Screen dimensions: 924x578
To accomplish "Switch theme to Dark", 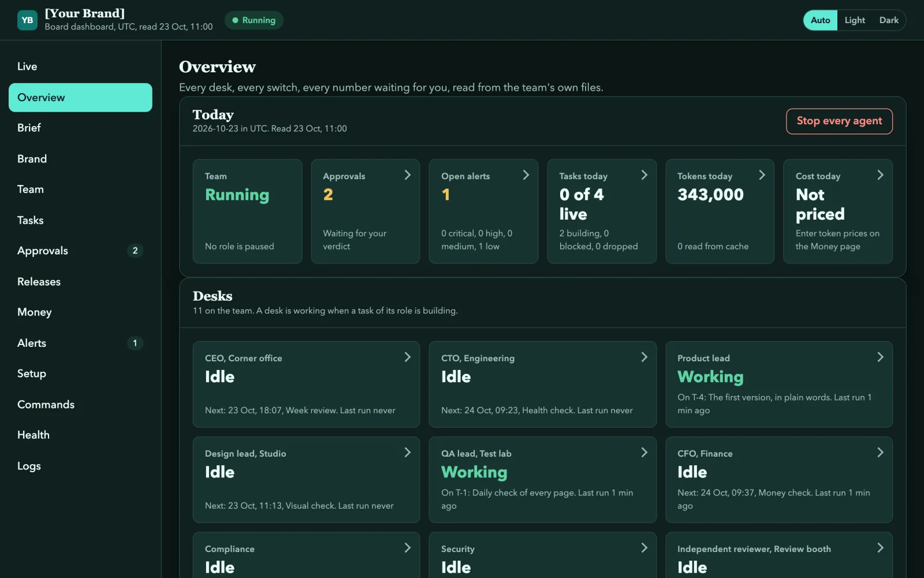I will pos(889,20).
